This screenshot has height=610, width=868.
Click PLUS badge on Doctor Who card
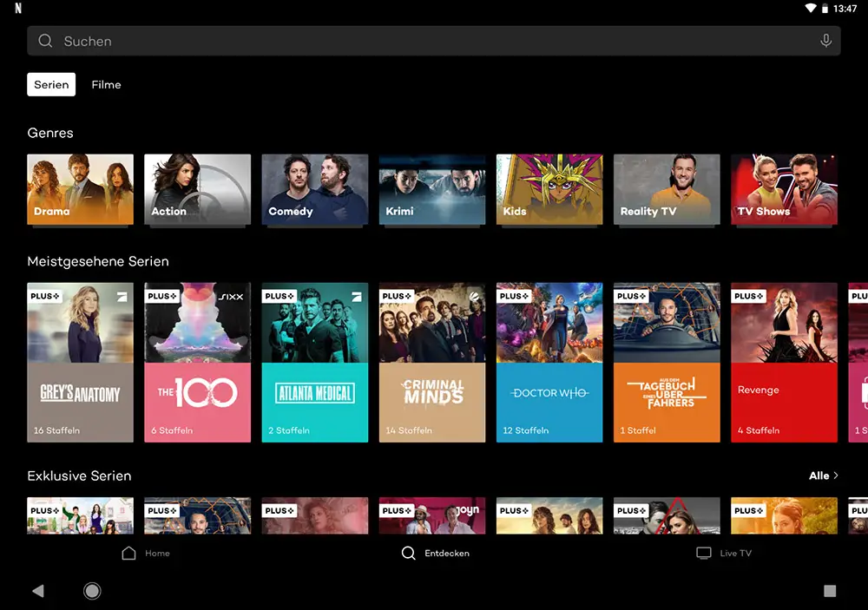pyautogui.click(x=514, y=296)
